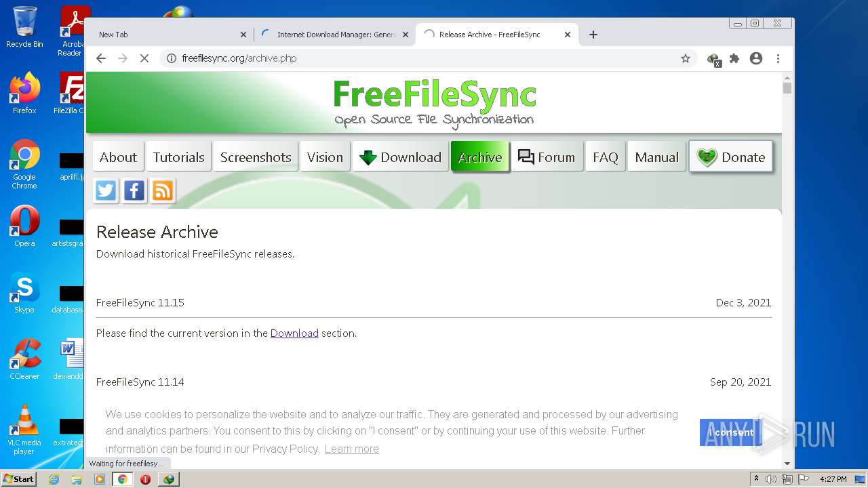
Task: Open the Facebook social icon
Action: pyautogui.click(x=134, y=190)
